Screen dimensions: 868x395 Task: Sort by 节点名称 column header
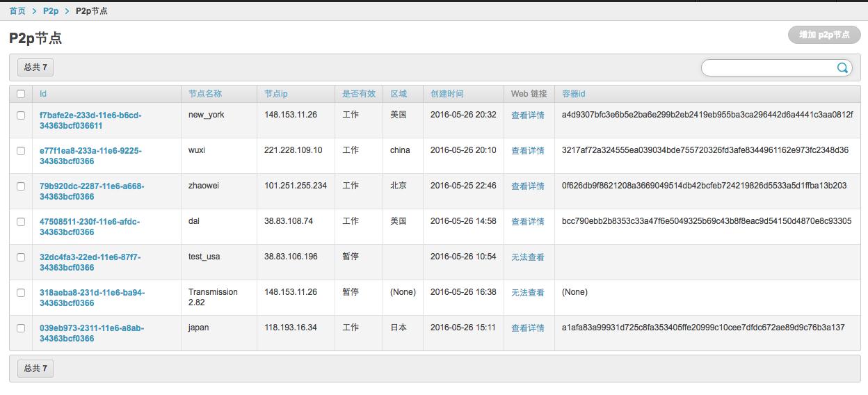point(205,94)
